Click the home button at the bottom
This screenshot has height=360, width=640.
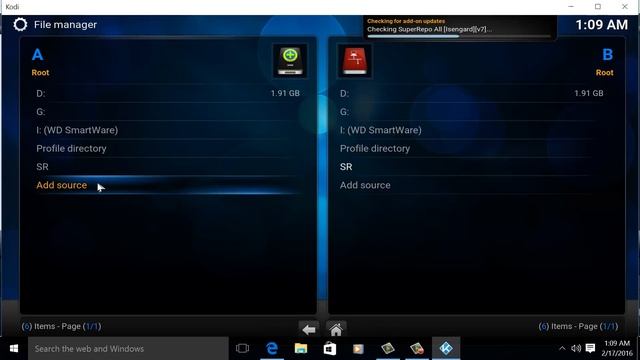pyautogui.click(x=336, y=329)
